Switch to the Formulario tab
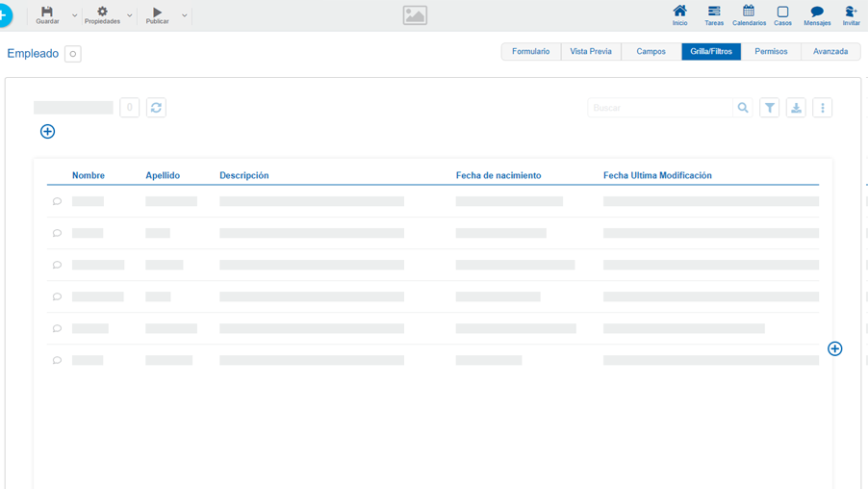Image resolution: width=868 pixels, height=489 pixels. pos(531,52)
